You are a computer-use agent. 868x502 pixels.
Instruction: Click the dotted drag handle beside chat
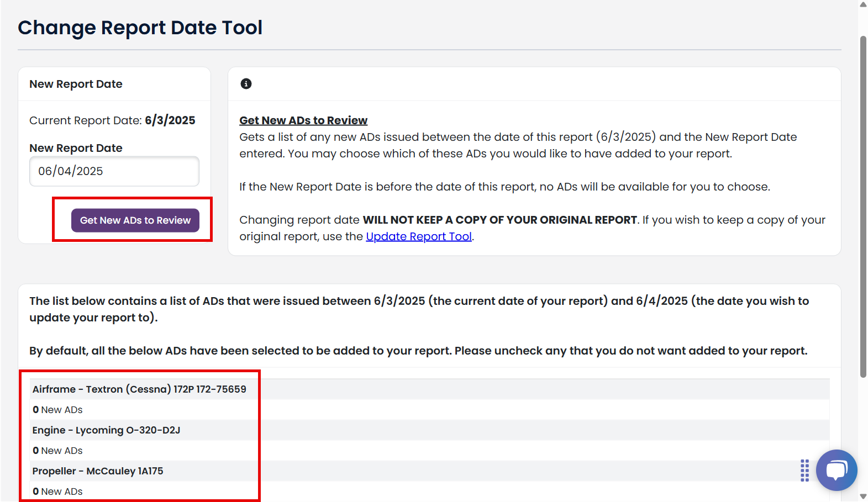[x=804, y=471]
